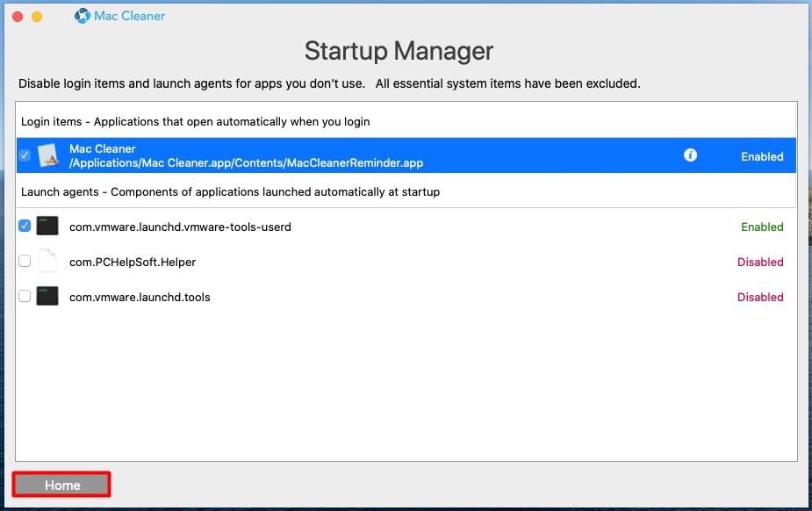Click the Mac Cleaner login item app icon
Screen dimensions: 812x511
[x=48, y=155]
